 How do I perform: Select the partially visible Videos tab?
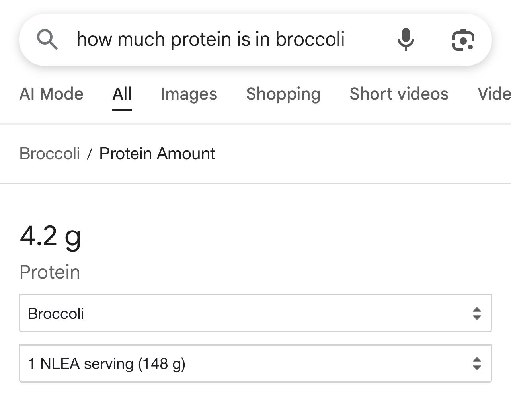click(494, 94)
